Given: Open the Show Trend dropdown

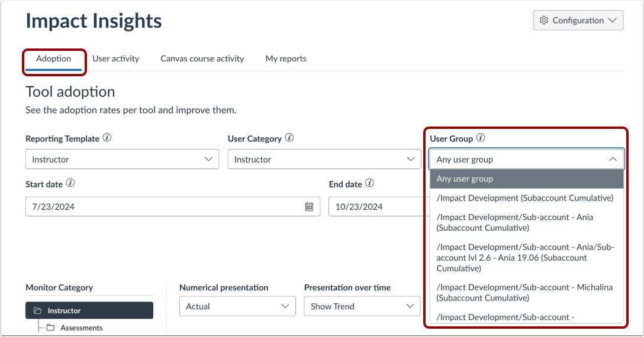Looking at the screenshot, I should point(362,306).
